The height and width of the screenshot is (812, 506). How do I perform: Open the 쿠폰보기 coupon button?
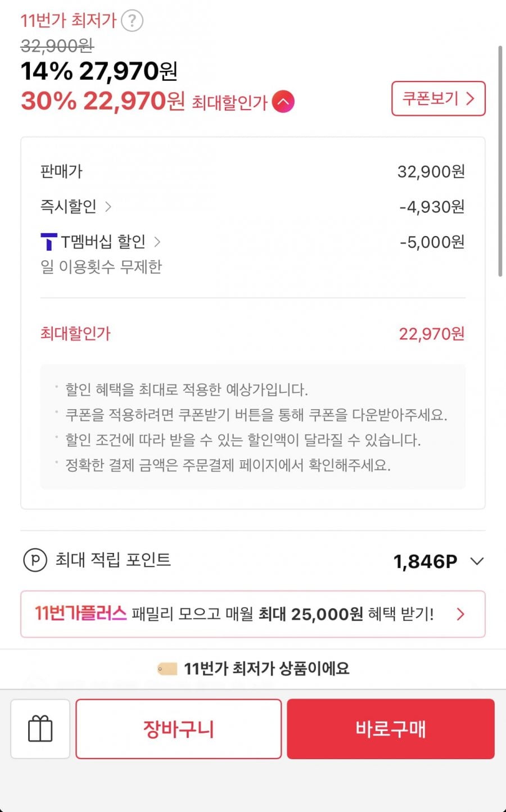pyautogui.click(x=438, y=99)
